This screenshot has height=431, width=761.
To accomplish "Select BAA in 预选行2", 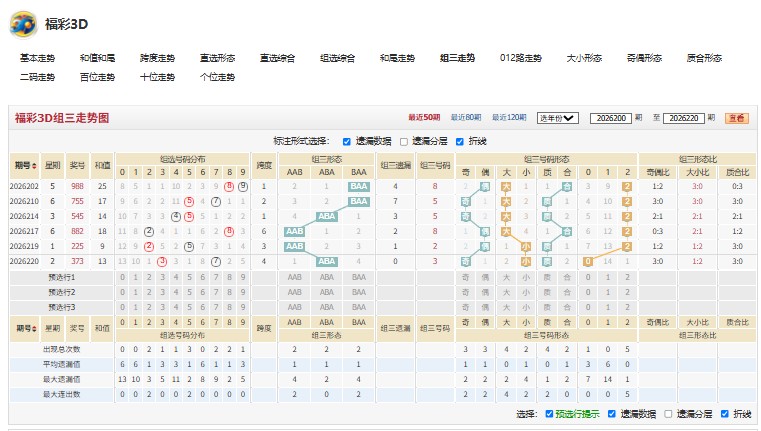I will pyautogui.click(x=359, y=292).
